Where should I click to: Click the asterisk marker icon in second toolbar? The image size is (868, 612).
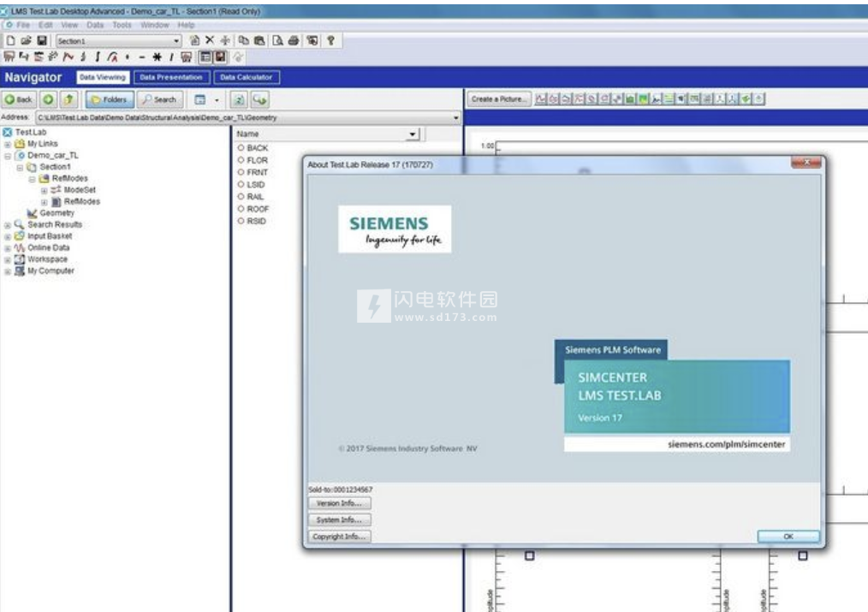coord(158,57)
